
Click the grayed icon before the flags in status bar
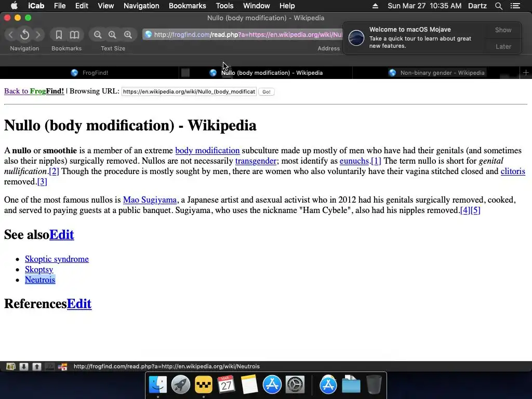click(49, 366)
